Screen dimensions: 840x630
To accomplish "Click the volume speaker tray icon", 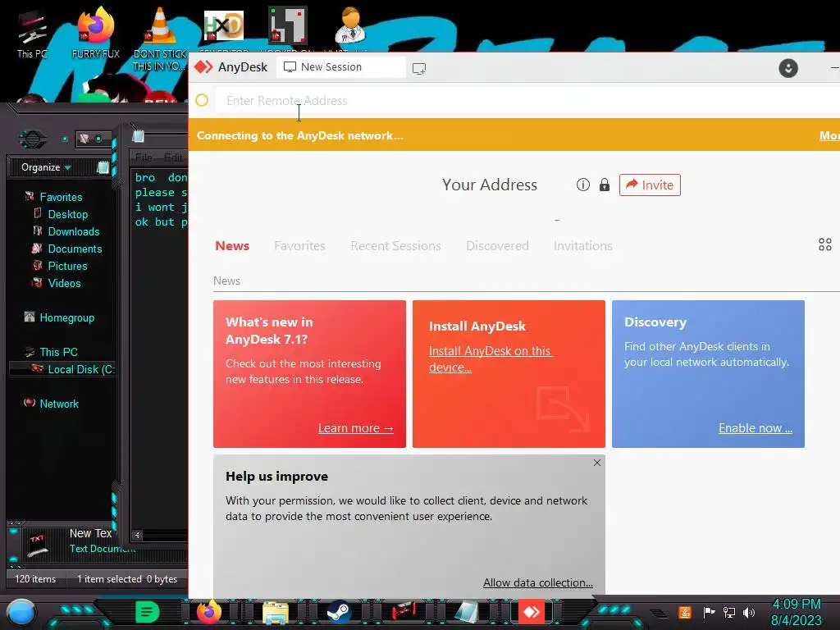I will (749, 612).
